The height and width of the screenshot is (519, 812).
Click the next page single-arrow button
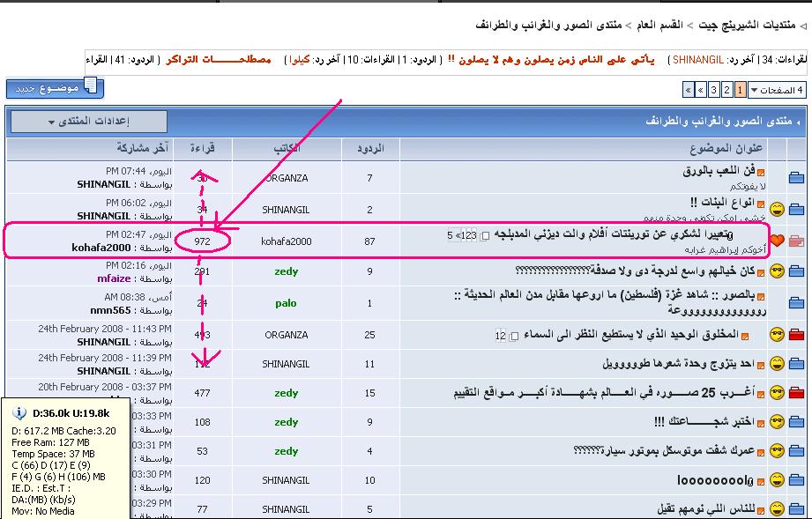click(x=701, y=90)
